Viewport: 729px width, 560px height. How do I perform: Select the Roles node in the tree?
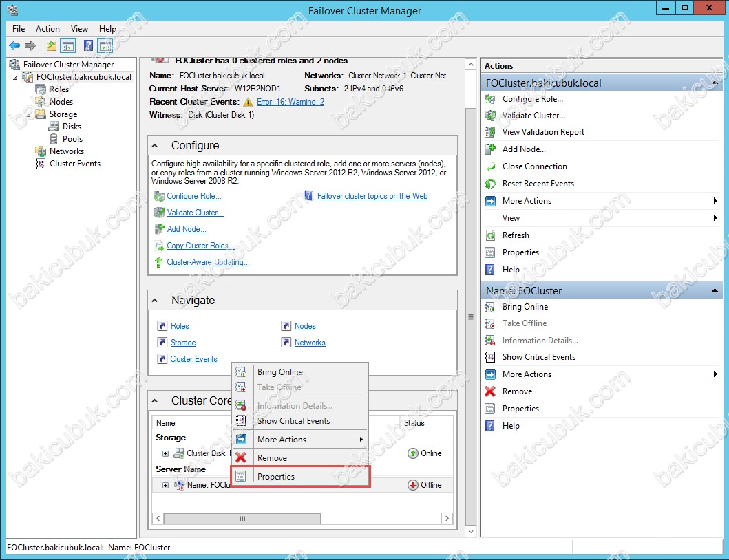pyautogui.click(x=59, y=89)
